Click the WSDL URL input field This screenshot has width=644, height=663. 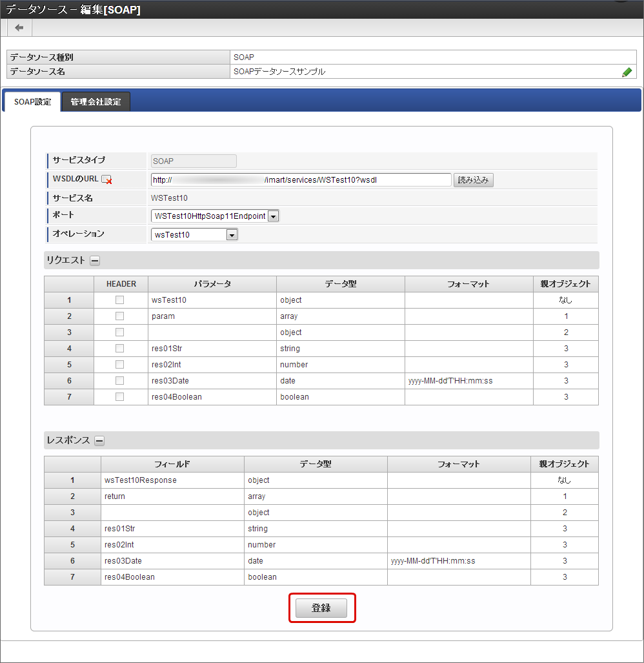pyautogui.click(x=301, y=180)
